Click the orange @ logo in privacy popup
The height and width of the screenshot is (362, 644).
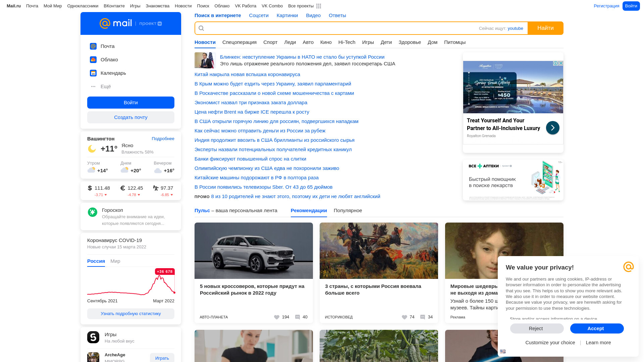(x=629, y=267)
